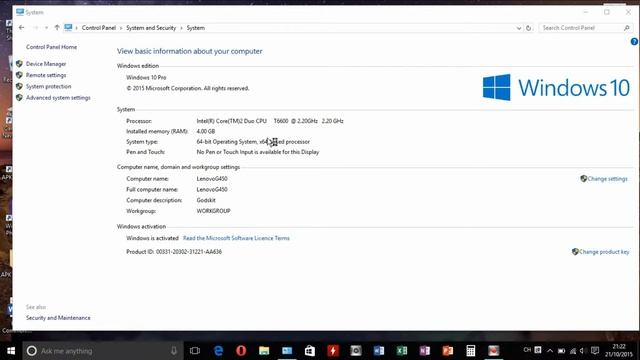The width and height of the screenshot is (640, 360).
Task: Open the red lightning bolt taskbar app
Action: (x=333, y=351)
